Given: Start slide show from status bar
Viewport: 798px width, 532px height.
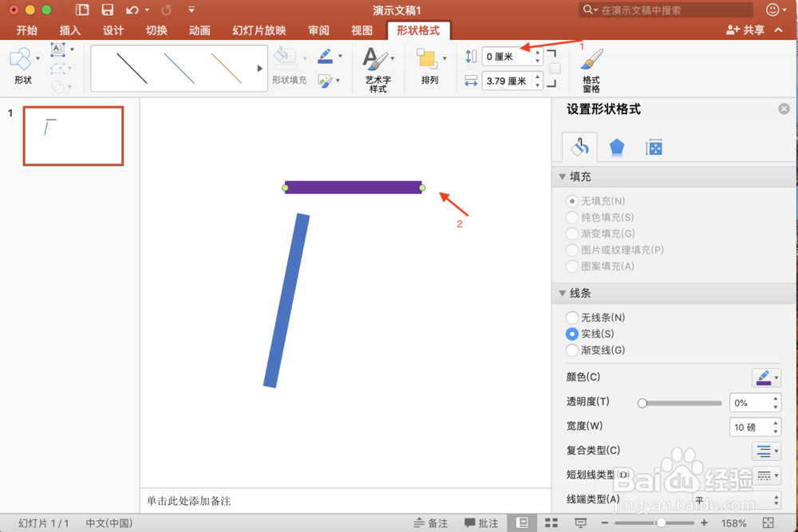Looking at the screenshot, I should (581, 523).
